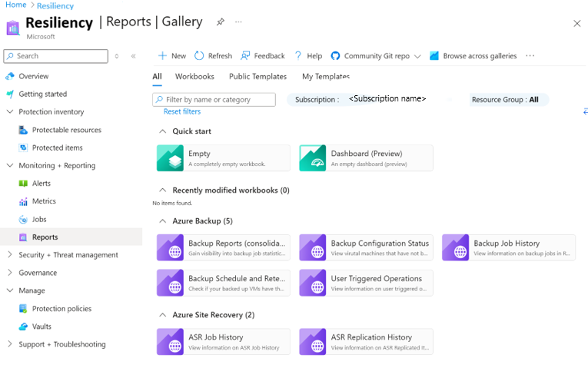Image resolution: width=588 pixels, height=378 pixels.
Task: Open the Community Git repo dropdown arrow
Action: click(x=417, y=57)
